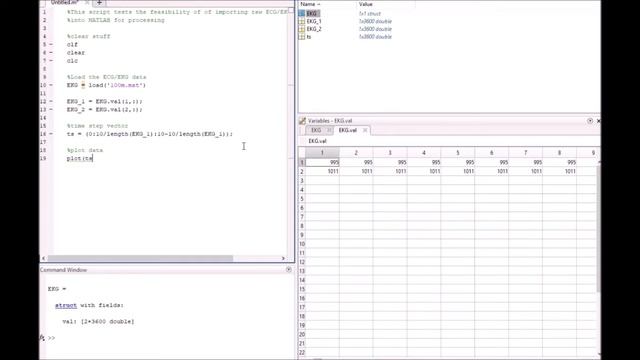The image size is (640, 360).
Task: Select column header 8 in EKG.val grid
Action: coord(559,153)
